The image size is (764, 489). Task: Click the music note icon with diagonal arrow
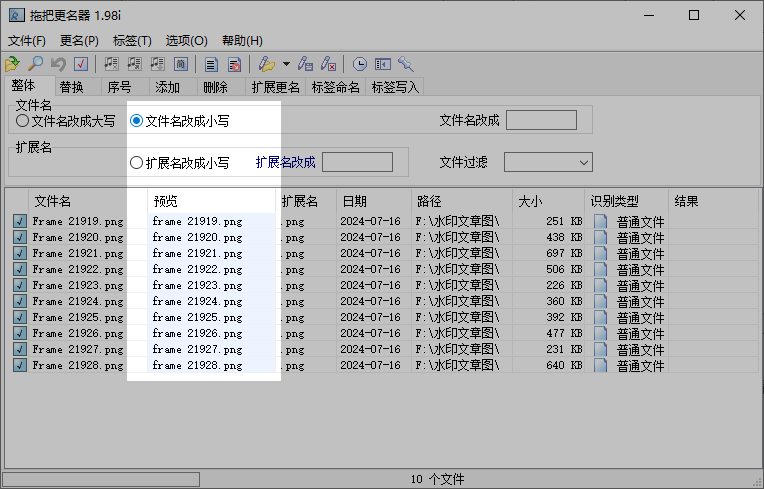point(134,64)
